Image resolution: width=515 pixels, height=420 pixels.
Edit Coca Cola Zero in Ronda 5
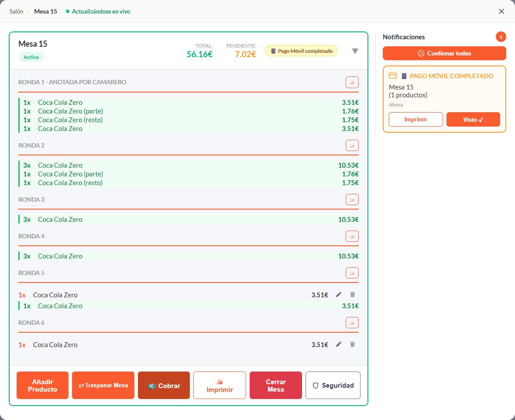tap(339, 294)
